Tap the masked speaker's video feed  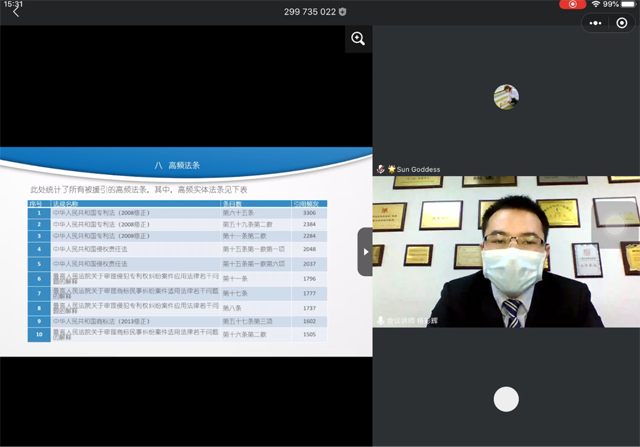pyautogui.click(x=506, y=250)
